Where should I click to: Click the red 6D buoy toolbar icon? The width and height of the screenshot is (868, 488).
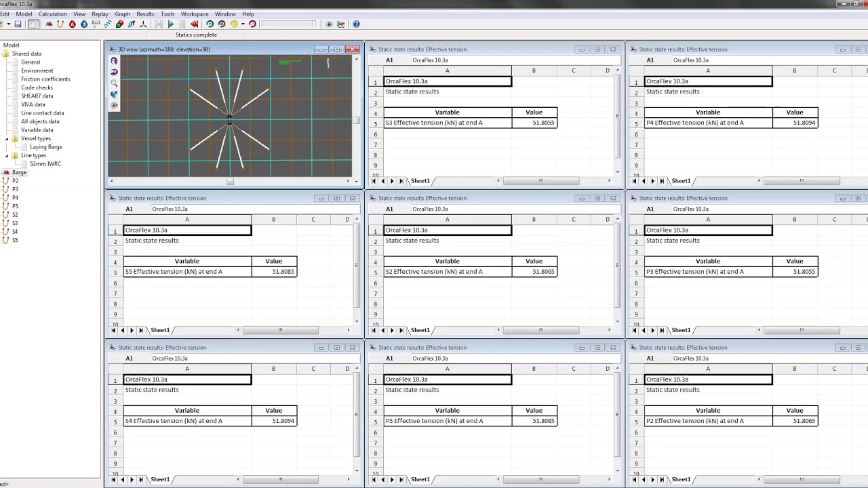pos(73,24)
